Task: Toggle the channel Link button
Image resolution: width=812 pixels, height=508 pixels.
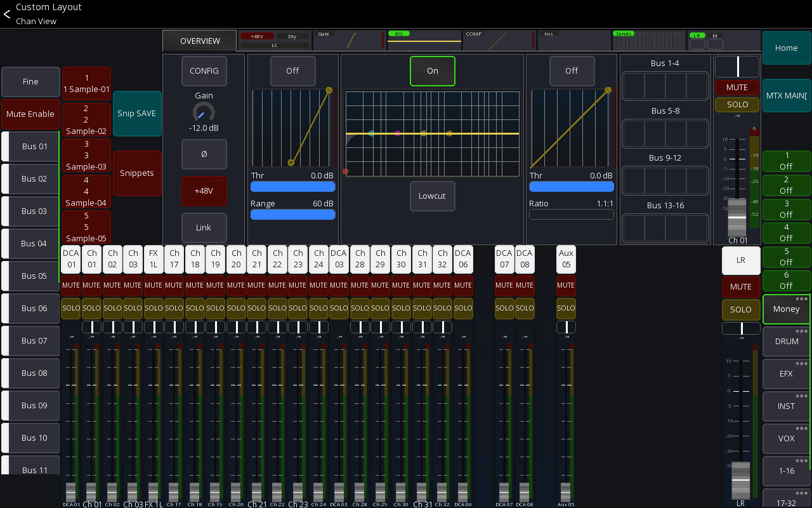Action: [x=204, y=227]
